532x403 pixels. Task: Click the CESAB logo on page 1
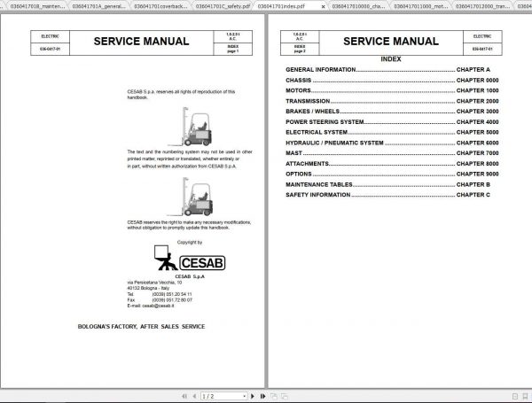click(190, 259)
